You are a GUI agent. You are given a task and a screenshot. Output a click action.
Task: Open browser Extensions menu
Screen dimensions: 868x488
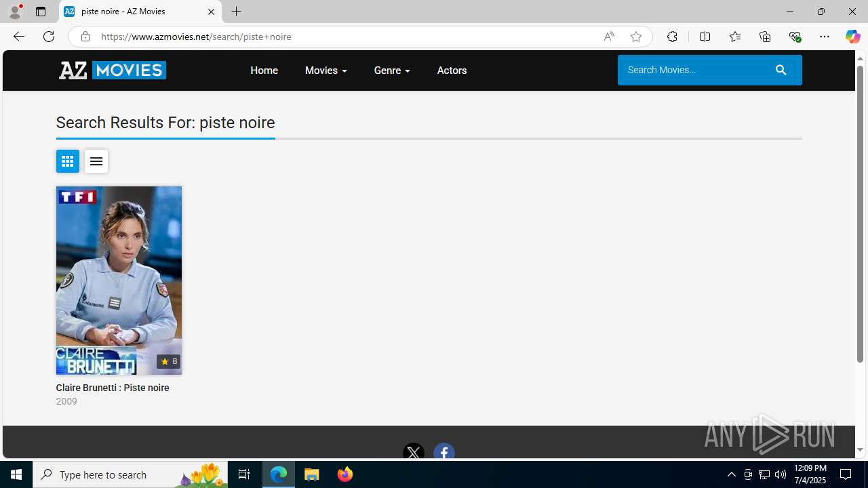672,37
